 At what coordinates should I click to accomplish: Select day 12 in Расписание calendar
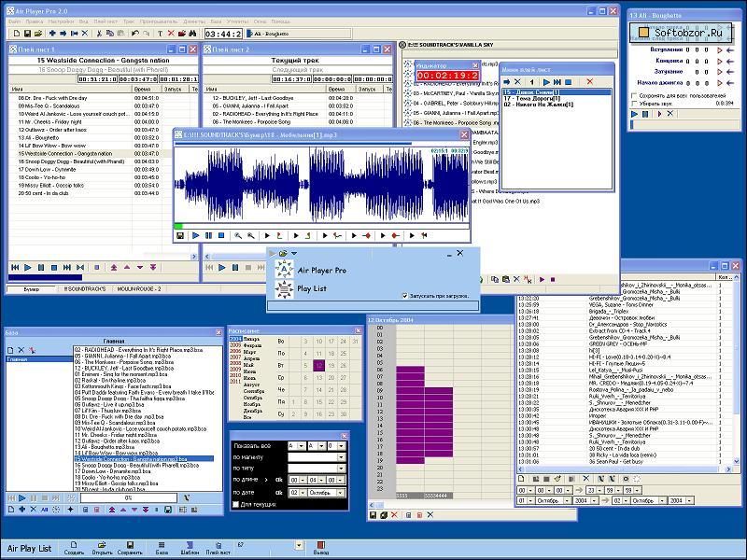coord(318,366)
